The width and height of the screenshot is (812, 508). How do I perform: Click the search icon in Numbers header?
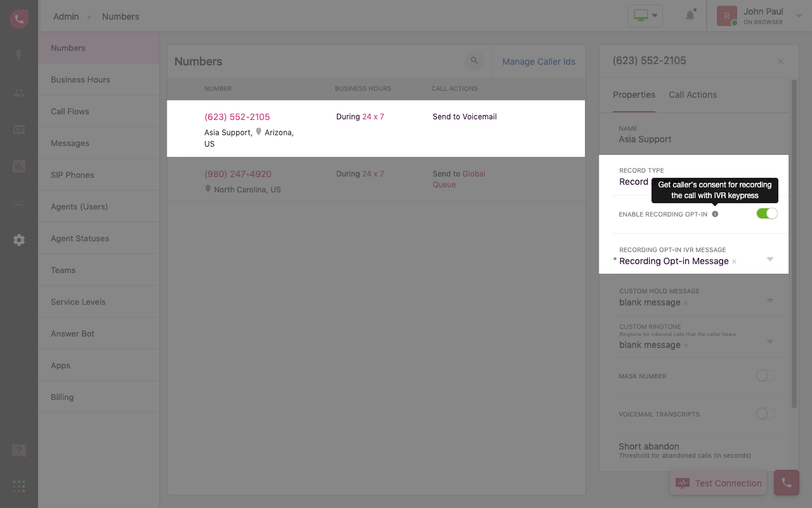(473, 61)
